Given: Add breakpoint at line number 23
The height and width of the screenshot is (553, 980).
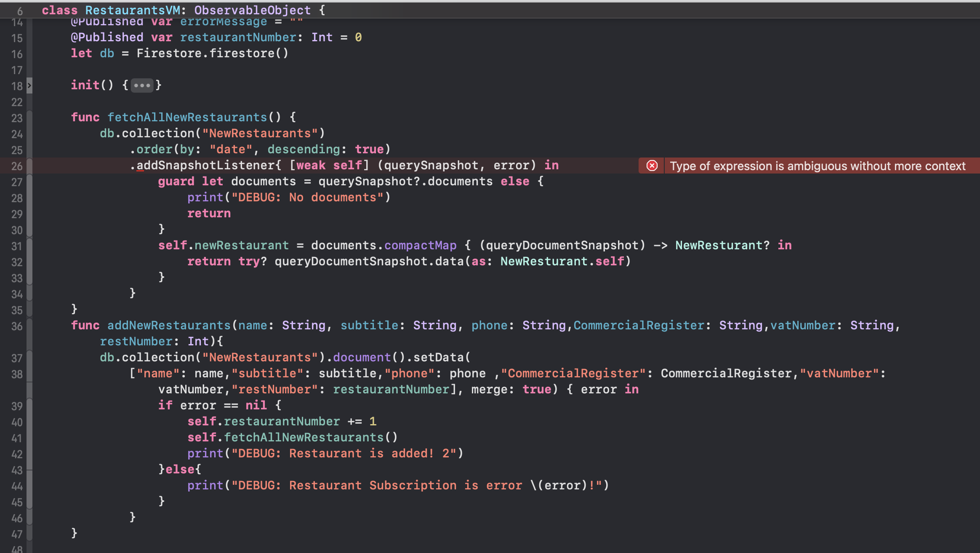Looking at the screenshot, I should coord(17,118).
